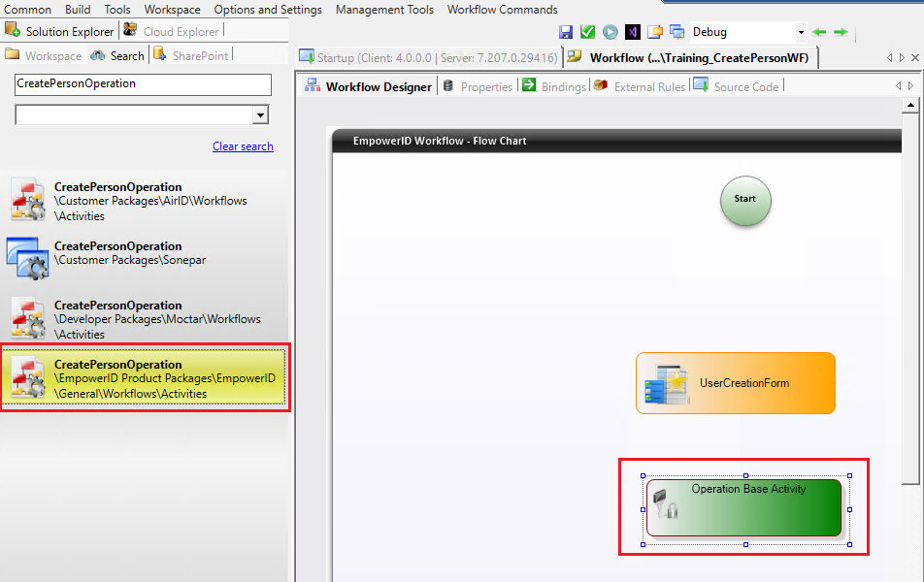Viewport: 924px width, 582px height.
Task: Click the UserCreationForm form icon
Action: (x=667, y=385)
